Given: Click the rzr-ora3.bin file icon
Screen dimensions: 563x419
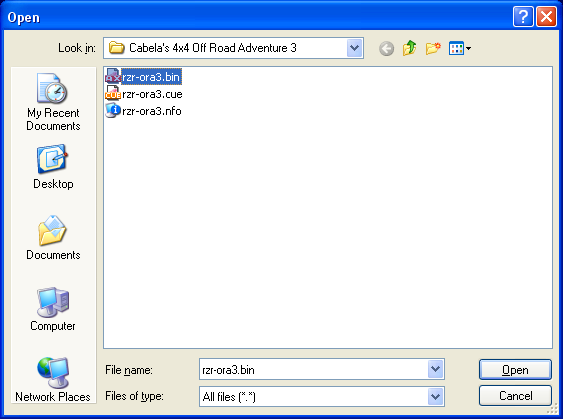Looking at the screenshot, I should click(112, 77).
